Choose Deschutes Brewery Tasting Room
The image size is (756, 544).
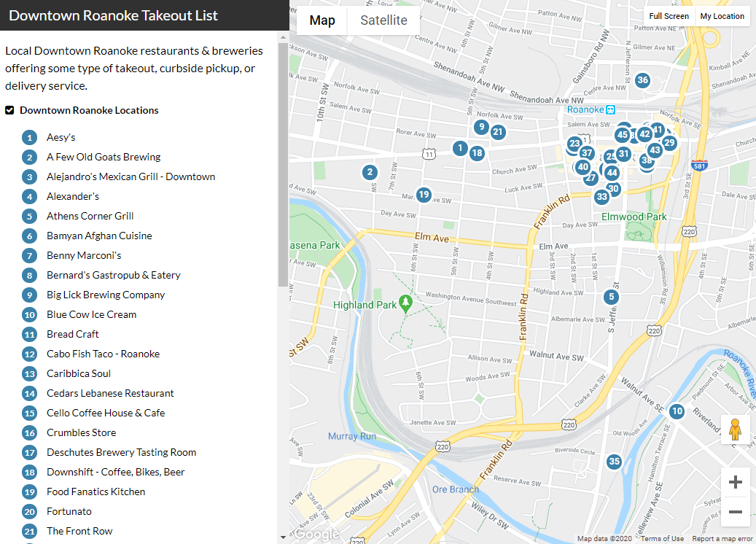coord(122,452)
